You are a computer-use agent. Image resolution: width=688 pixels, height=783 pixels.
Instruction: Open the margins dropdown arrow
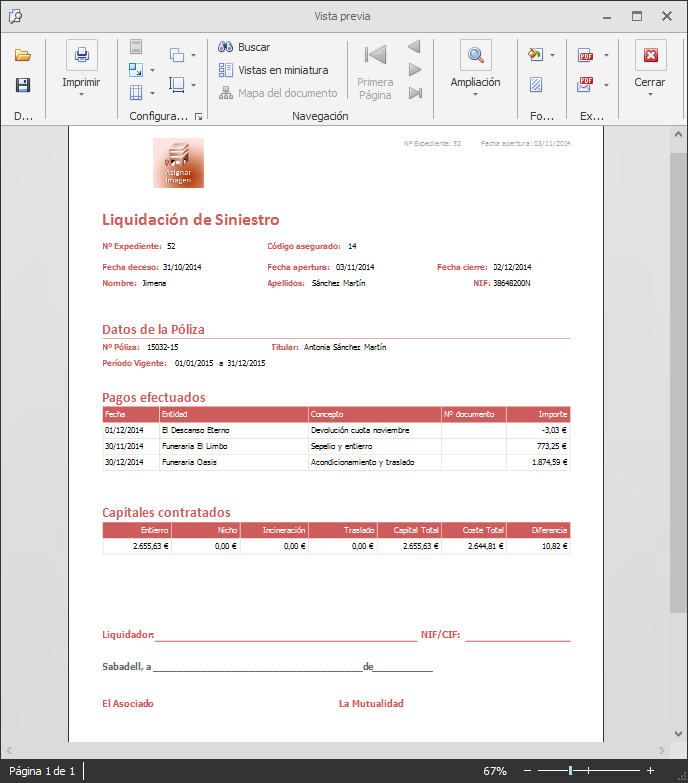point(152,93)
